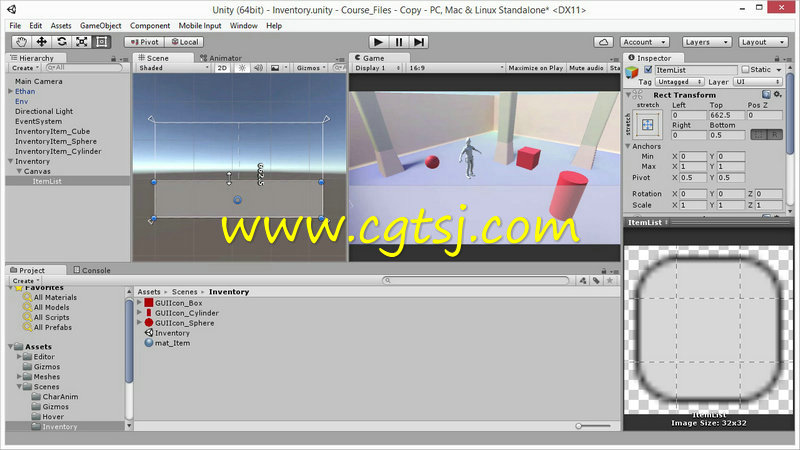This screenshot has height=450, width=800.
Task: Open the Editor folder in Assets
Action: pos(44,357)
